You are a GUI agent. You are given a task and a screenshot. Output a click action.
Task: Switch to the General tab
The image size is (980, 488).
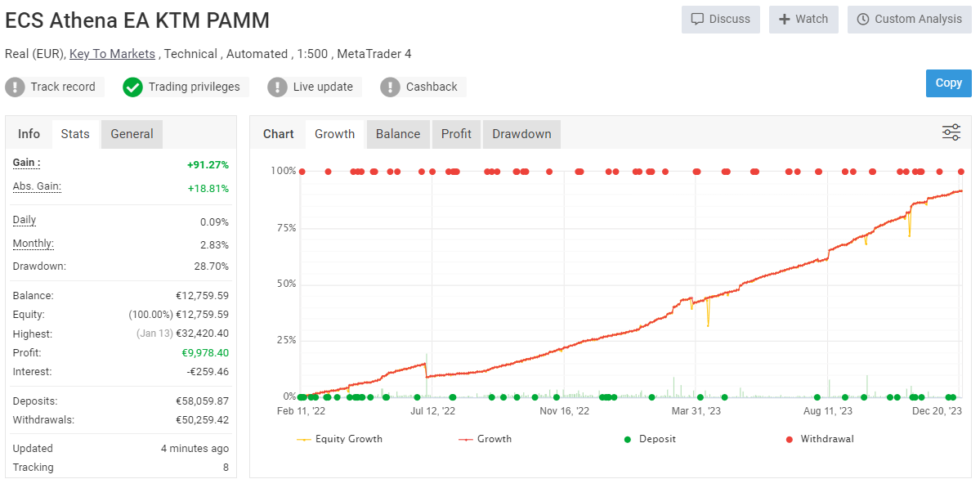tap(131, 133)
